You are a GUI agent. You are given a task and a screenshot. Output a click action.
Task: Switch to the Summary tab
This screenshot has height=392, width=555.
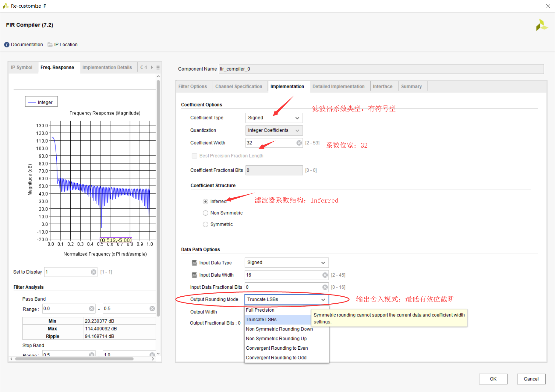click(412, 87)
